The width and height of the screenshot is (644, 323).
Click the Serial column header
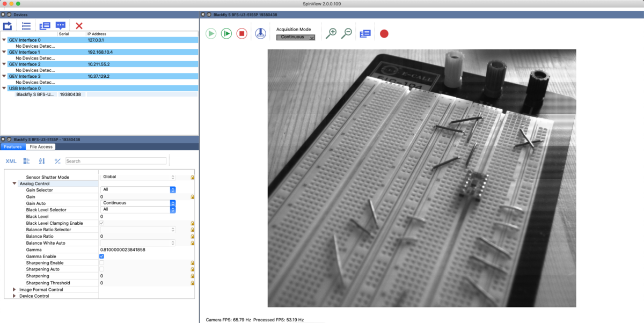pyautogui.click(x=71, y=34)
